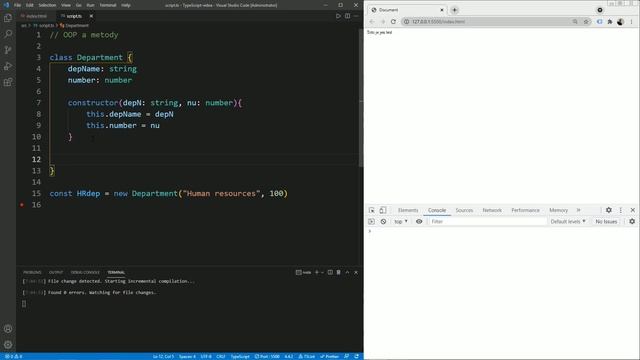Click the Port: 5500 Live Server status
This screenshot has height=360, width=640.
pos(267,356)
